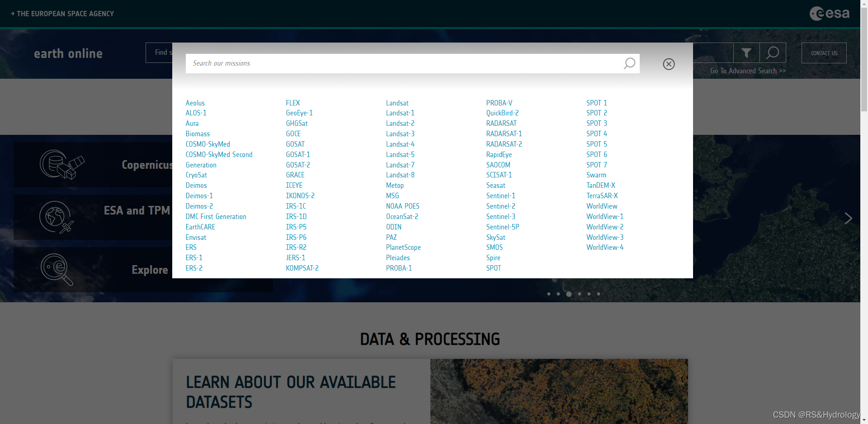868x424 pixels.
Task: Open the GRACE mission
Action: 295,175
